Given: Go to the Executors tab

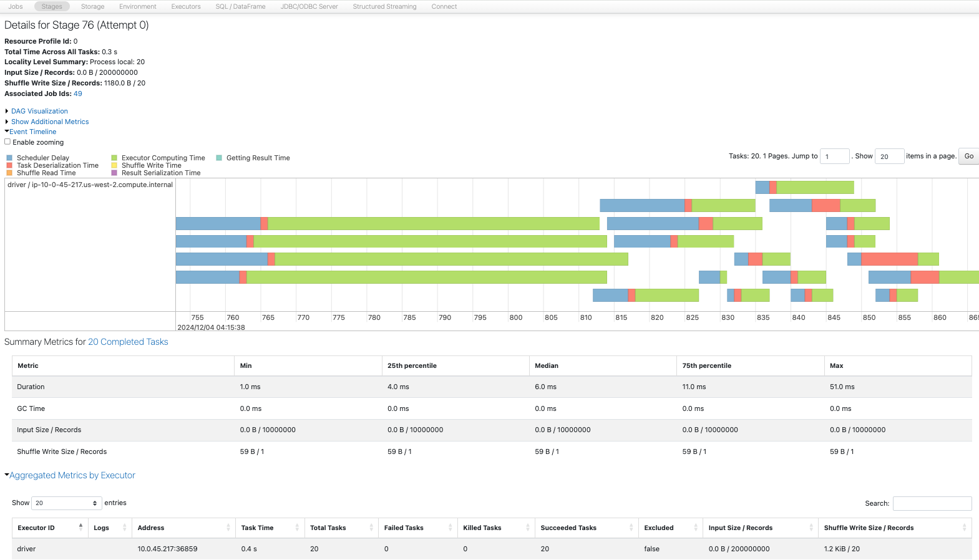Looking at the screenshot, I should (186, 6).
